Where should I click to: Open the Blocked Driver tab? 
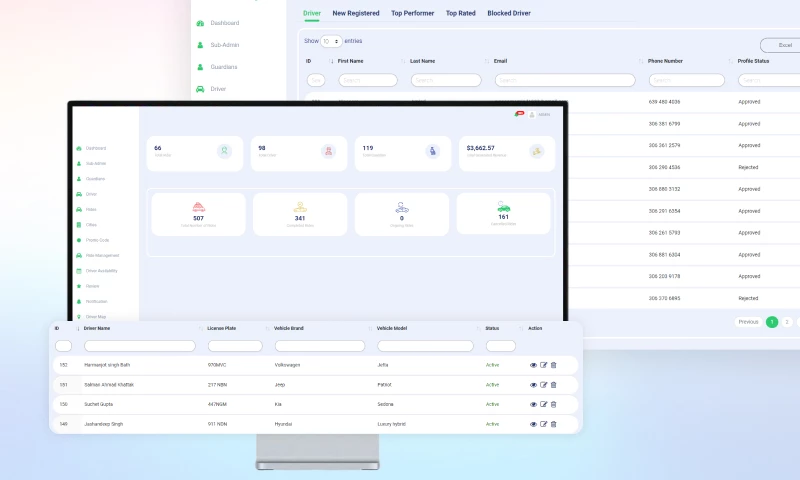point(508,13)
